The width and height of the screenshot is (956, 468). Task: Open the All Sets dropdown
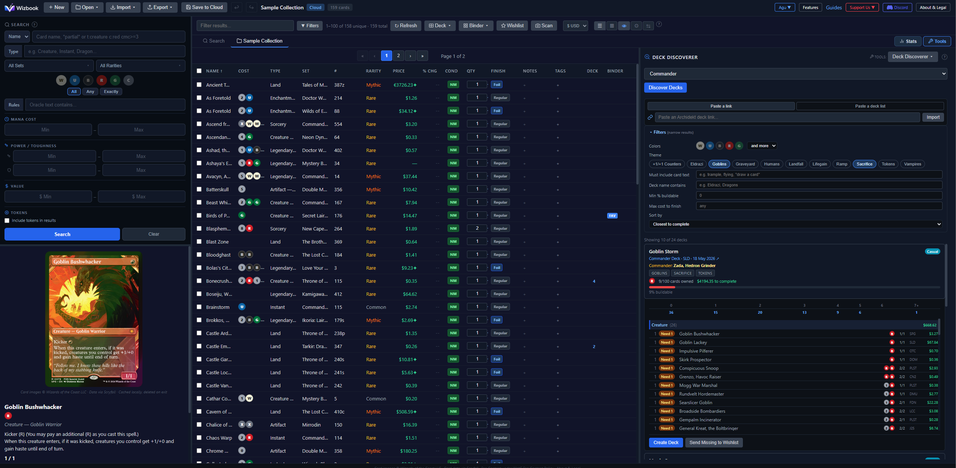tap(49, 66)
